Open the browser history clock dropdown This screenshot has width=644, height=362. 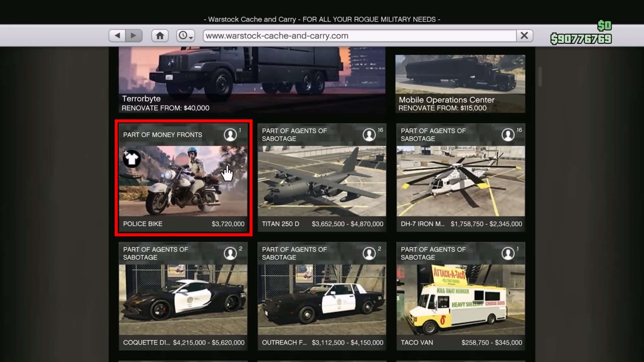(185, 36)
